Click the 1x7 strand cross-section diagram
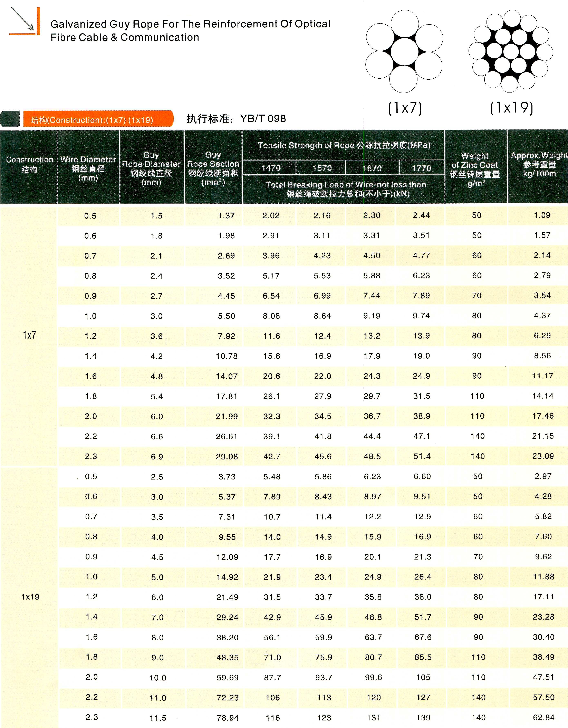This screenshot has height=728, width=568. click(404, 51)
